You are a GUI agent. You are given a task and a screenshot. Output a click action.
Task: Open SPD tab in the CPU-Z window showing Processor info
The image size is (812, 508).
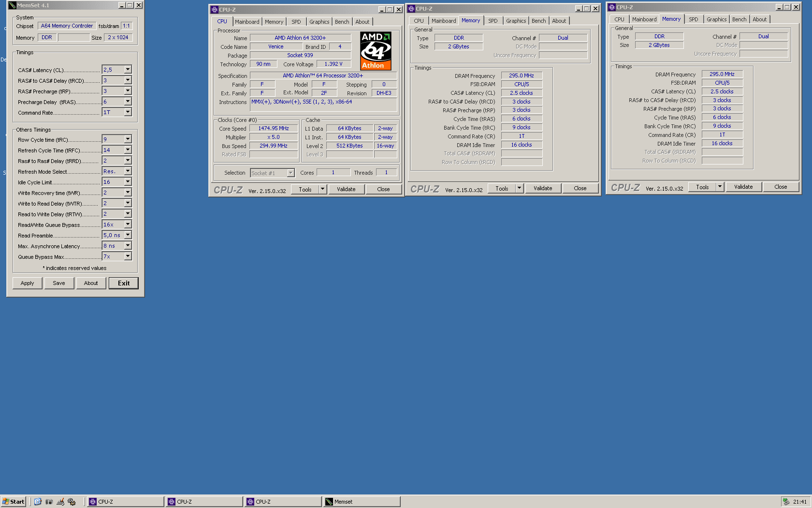296,22
